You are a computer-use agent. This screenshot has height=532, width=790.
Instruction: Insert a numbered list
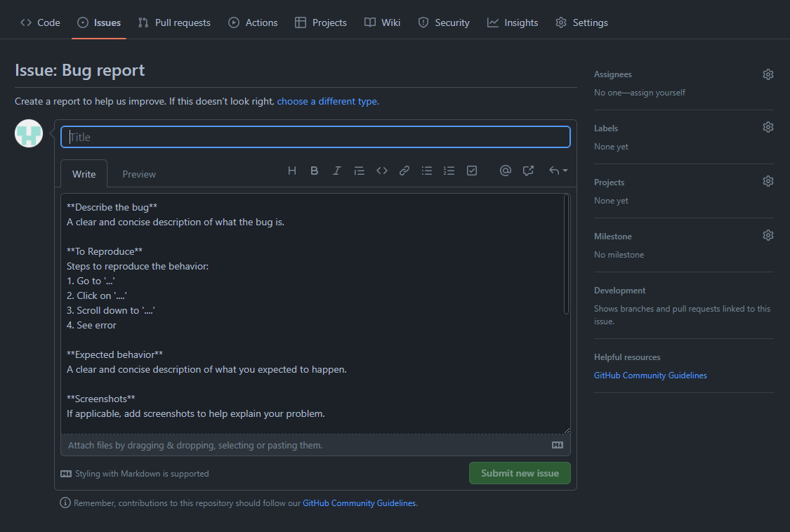click(x=449, y=171)
